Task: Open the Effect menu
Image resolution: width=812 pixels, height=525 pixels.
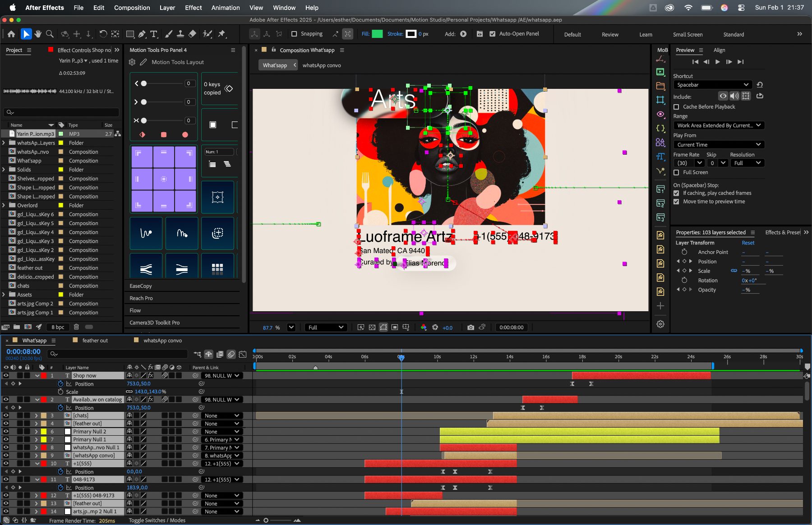Action: (193, 8)
